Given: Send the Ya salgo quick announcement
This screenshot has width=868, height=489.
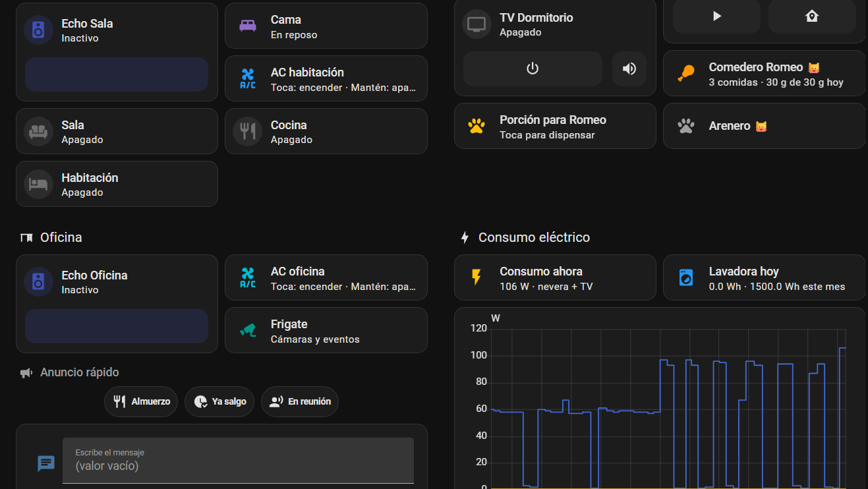Looking at the screenshot, I should [219, 401].
